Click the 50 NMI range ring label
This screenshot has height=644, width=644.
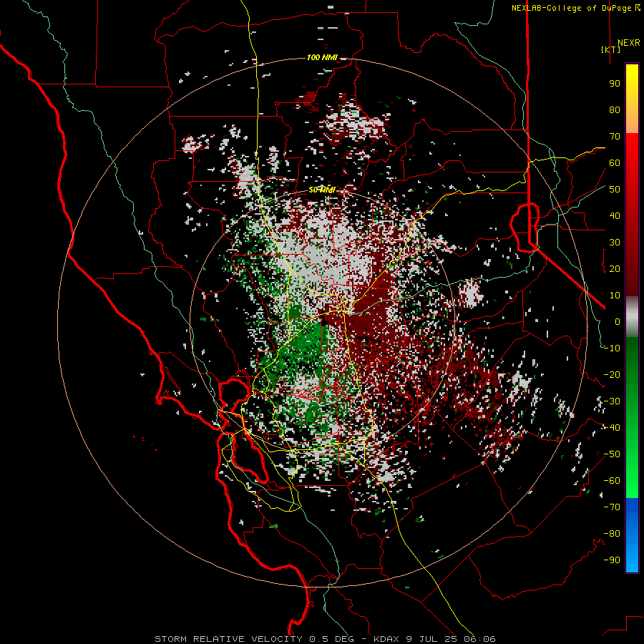click(322, 190)
